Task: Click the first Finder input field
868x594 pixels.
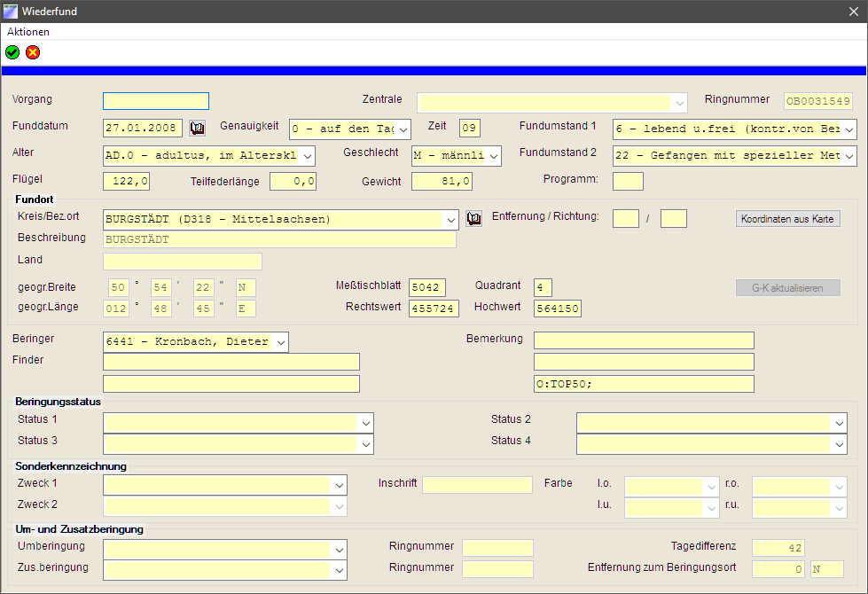Action: point(231,362)
